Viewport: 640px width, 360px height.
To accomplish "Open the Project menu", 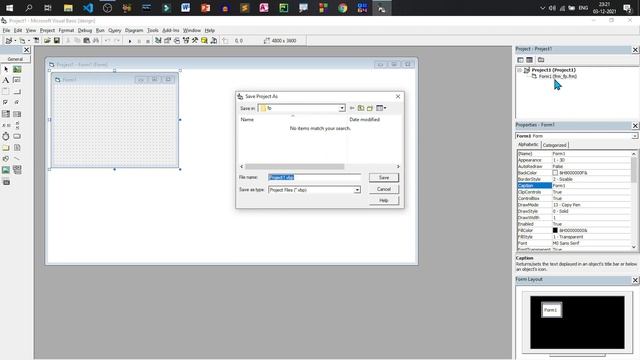I will [47, 30].
